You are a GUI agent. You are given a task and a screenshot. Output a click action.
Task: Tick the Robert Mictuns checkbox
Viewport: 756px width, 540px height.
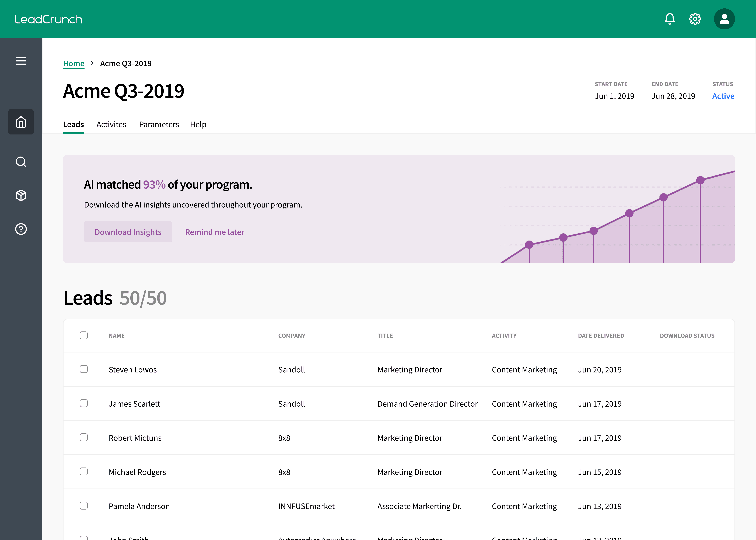84,437
